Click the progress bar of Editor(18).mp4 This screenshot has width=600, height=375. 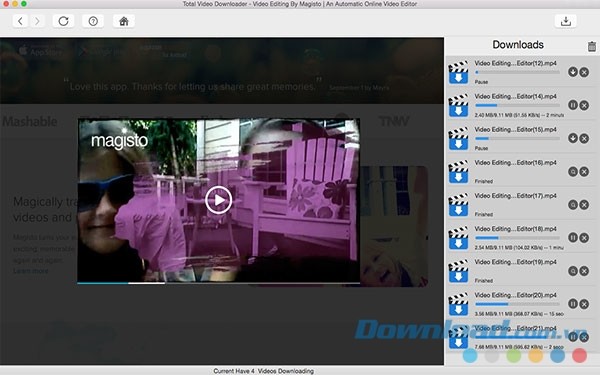pyautogui.click(x=517, y=238)
